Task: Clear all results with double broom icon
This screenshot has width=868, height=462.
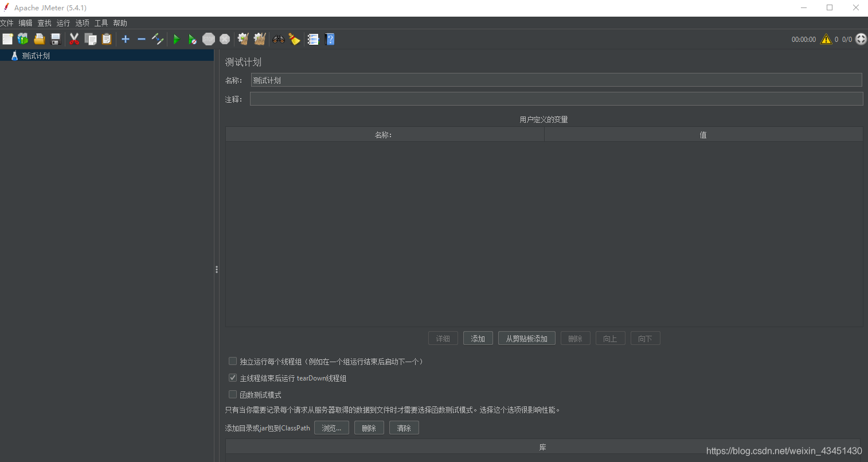Action: click(260, 39)
